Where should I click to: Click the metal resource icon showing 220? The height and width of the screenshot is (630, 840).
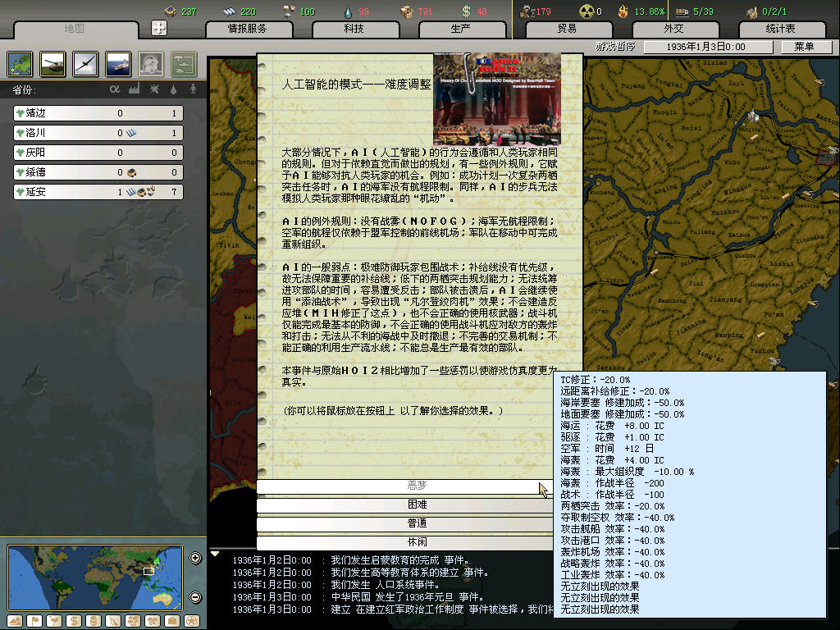pyautogui.click(x=230, y=11)
